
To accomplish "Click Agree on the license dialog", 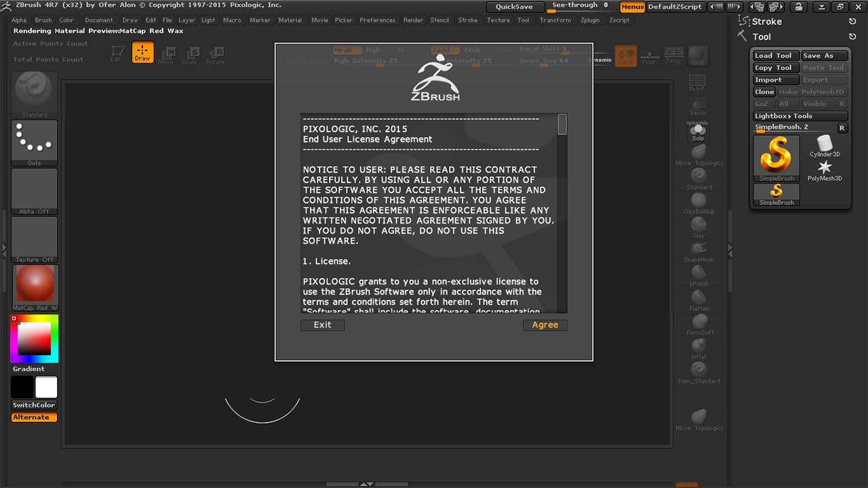I will point(545,325).
